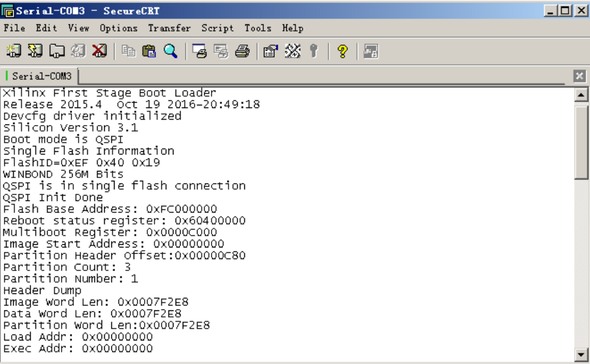Minimize the SecureCRT window
The width and height of the screenshot is (590, 364).
click(550, 10)
